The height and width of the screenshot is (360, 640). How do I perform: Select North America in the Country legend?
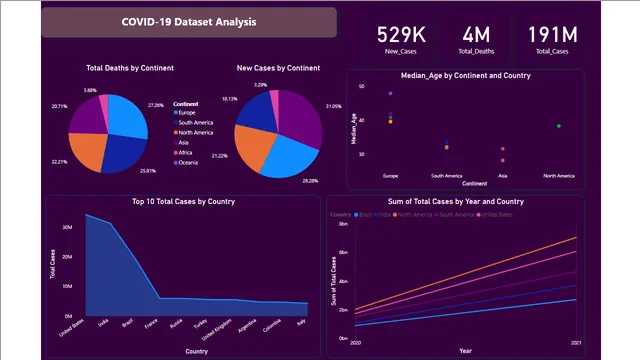(412, 215)
